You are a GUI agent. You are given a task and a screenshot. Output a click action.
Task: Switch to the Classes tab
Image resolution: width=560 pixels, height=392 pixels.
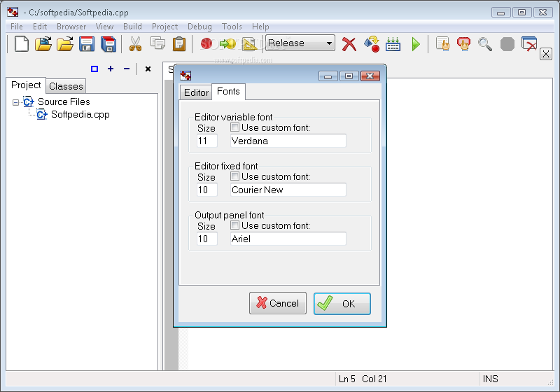[66, 86]
